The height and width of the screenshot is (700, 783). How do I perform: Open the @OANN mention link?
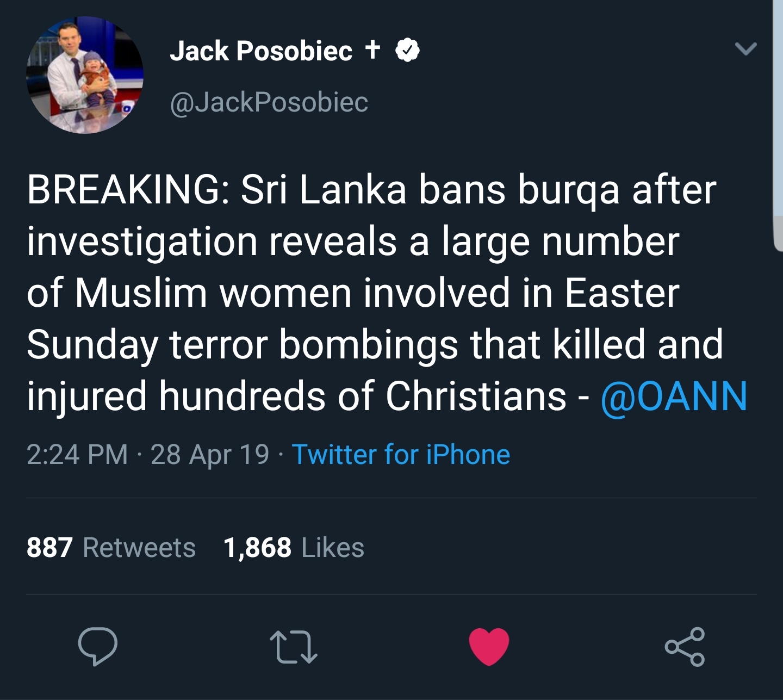coord(674,396)
